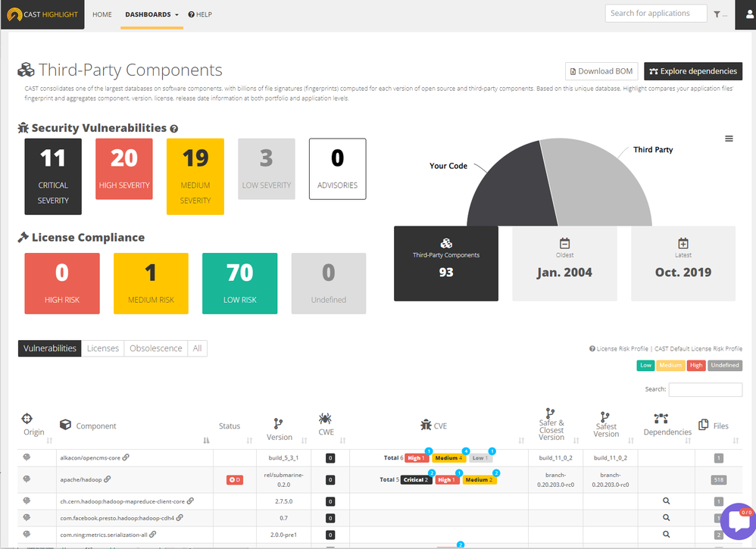Click the CWE spider column icon

point(325,419)
